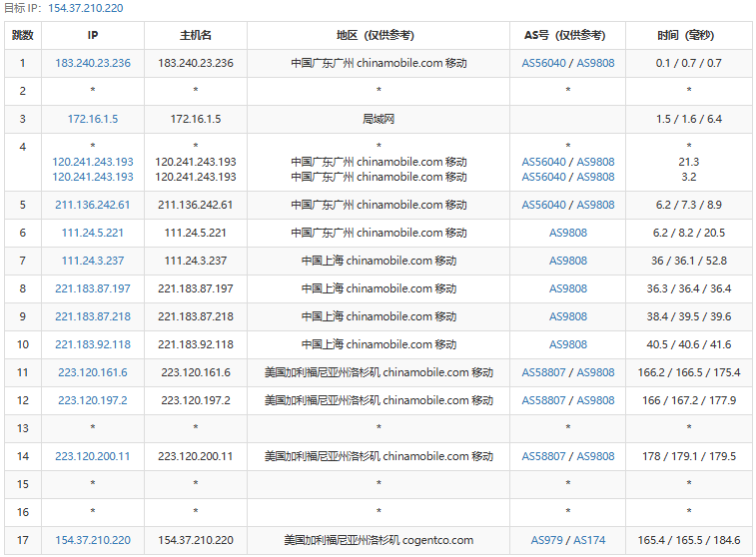
Task: Open AS979 link in hop 17 row
Action: point(546,540)
